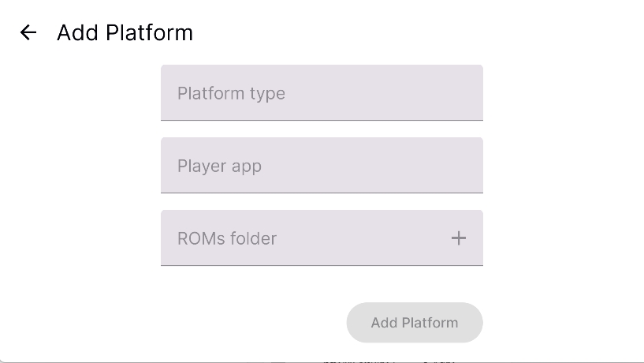Click the back arrow icon
This screenshot has width=644, height=363.
tap(28, 32)
